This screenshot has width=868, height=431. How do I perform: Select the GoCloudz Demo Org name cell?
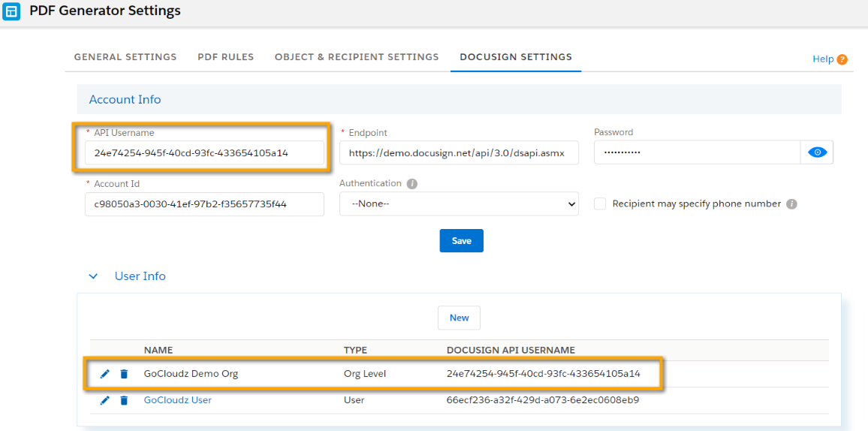(x=191, y=374)
